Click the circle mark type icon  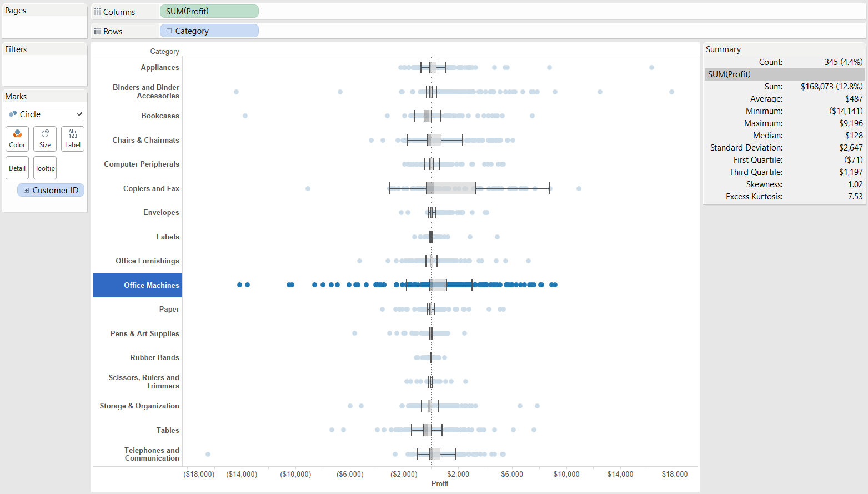[x=13, y=114]
